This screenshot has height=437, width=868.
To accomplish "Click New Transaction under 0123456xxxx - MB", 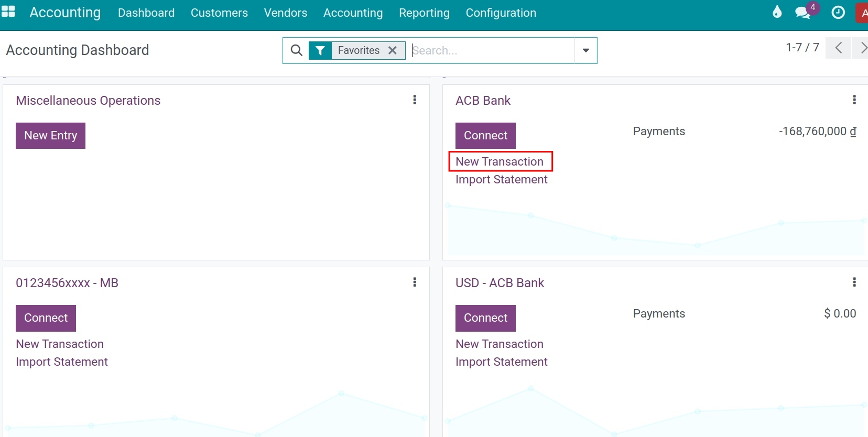I will pos(60,344).
